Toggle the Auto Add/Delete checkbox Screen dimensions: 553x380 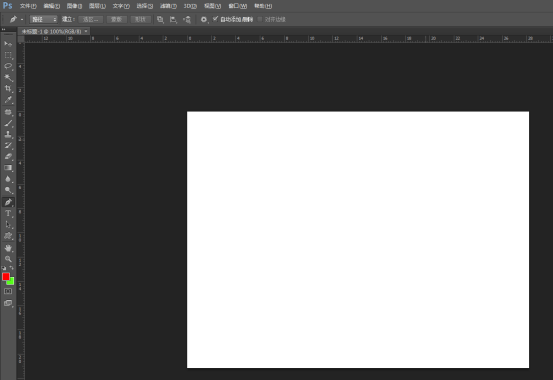click(215, 19)
